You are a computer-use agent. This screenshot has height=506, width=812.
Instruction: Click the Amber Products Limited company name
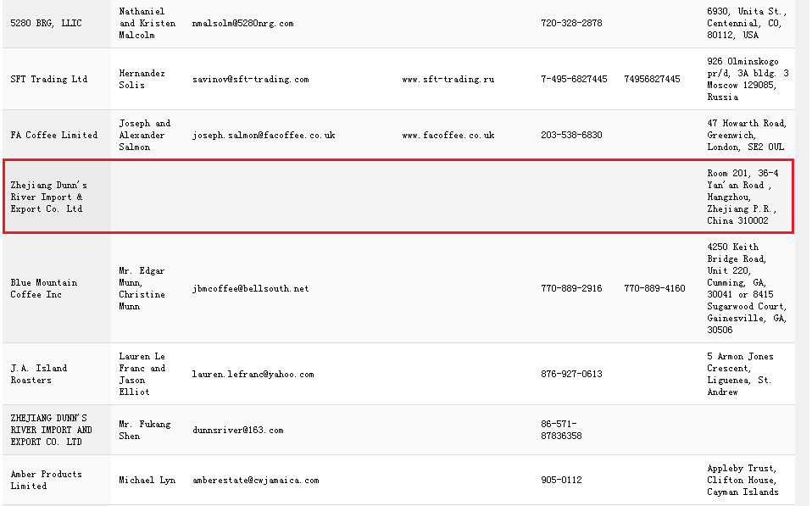(x=46, y=481)
